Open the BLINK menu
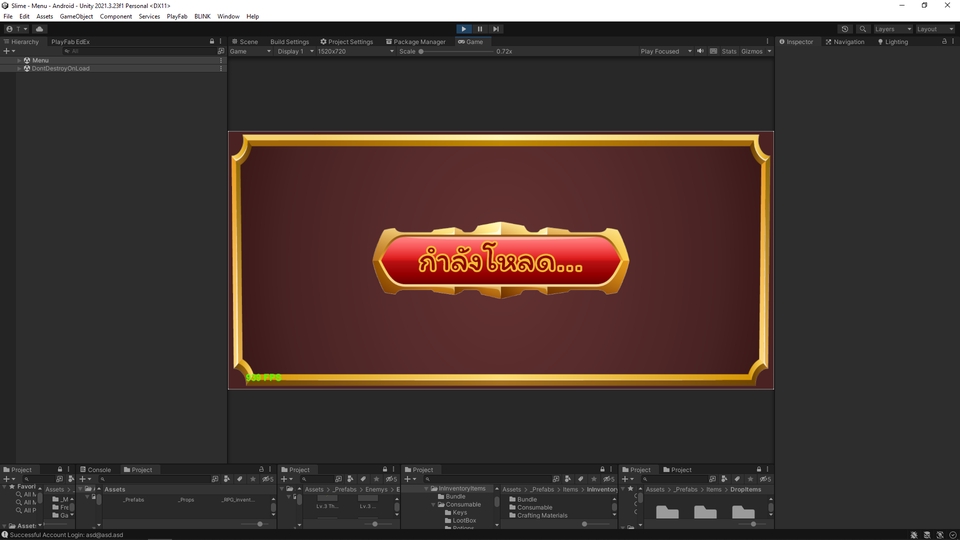 pyautogui.click(x=202, y=17)
